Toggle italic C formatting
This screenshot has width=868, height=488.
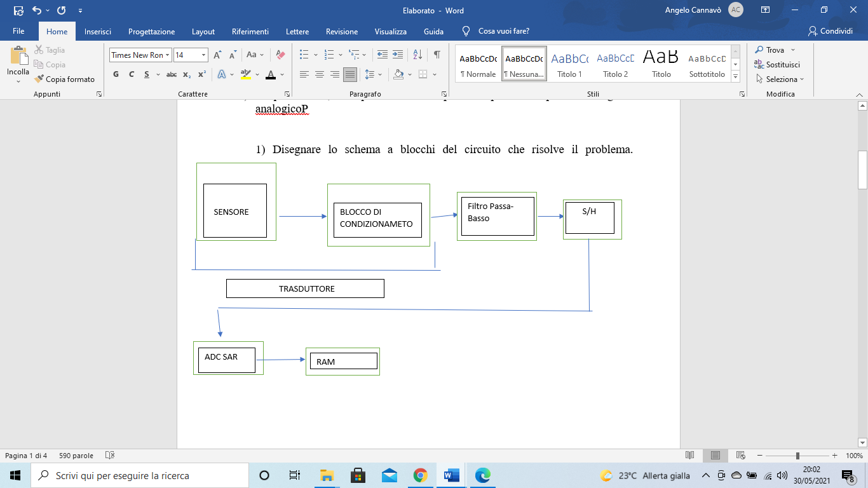pyautogui.click(x=132, y=74)
